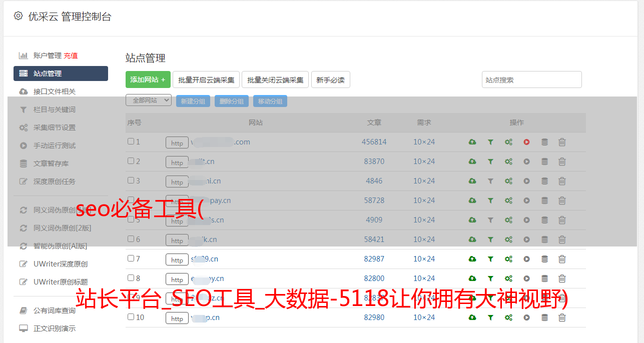
Task: Click the cloud upload icon in the 82980 row
Action: [x=472, y=317]
